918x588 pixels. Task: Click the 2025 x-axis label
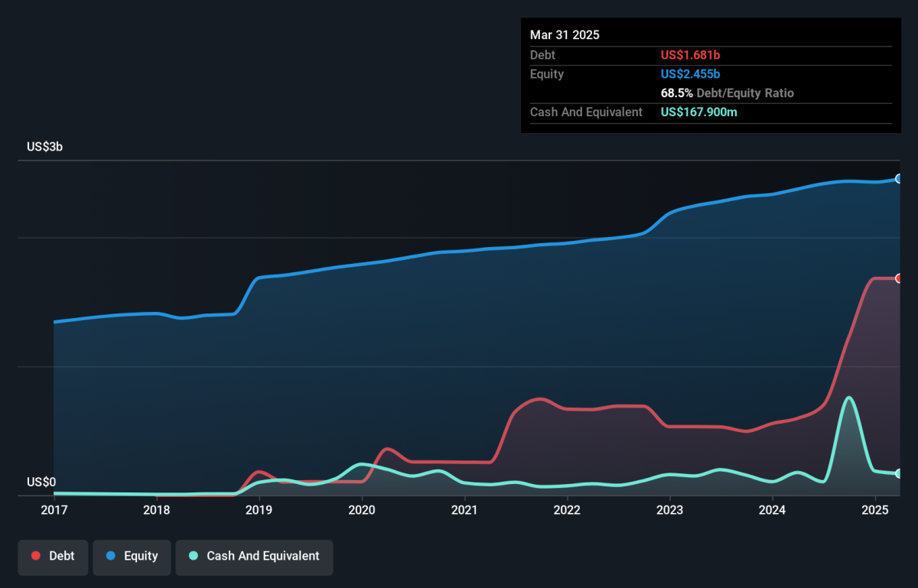[x=875, y=510]
